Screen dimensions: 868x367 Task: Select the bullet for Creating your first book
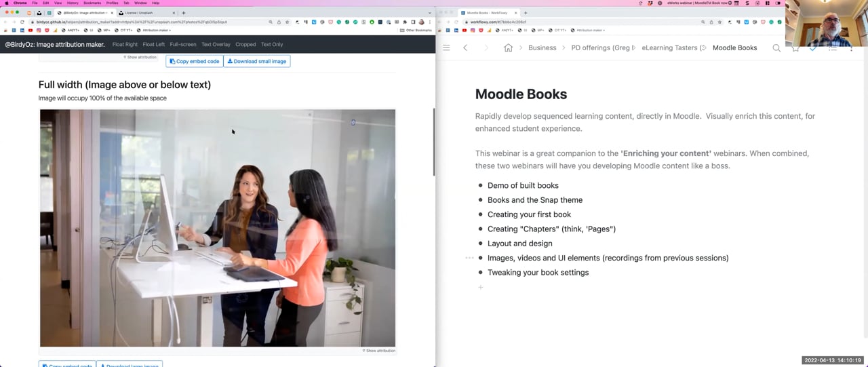pos(481,214)
